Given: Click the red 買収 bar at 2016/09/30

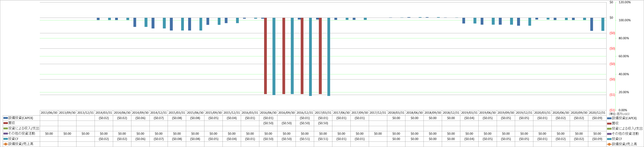Looking at the screenshot, I should pyautogui.click(x=284, y=56).
